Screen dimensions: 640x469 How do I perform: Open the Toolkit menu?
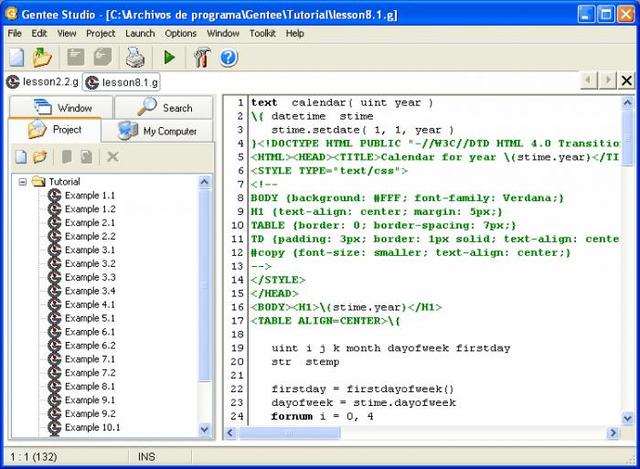[262, 33]
